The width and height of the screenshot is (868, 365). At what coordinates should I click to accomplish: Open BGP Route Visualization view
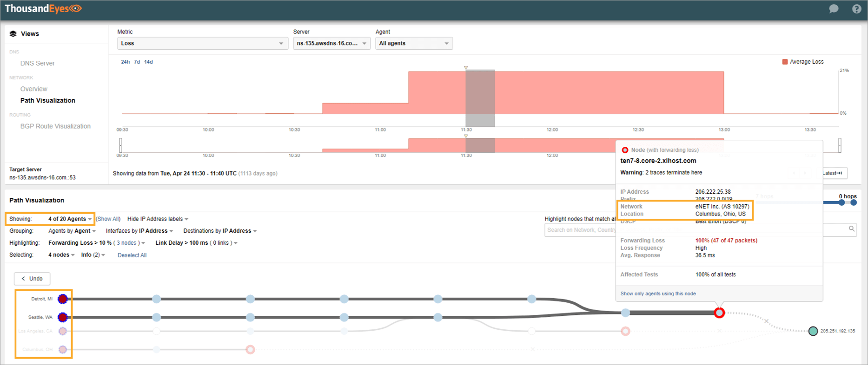pos(55,126)
